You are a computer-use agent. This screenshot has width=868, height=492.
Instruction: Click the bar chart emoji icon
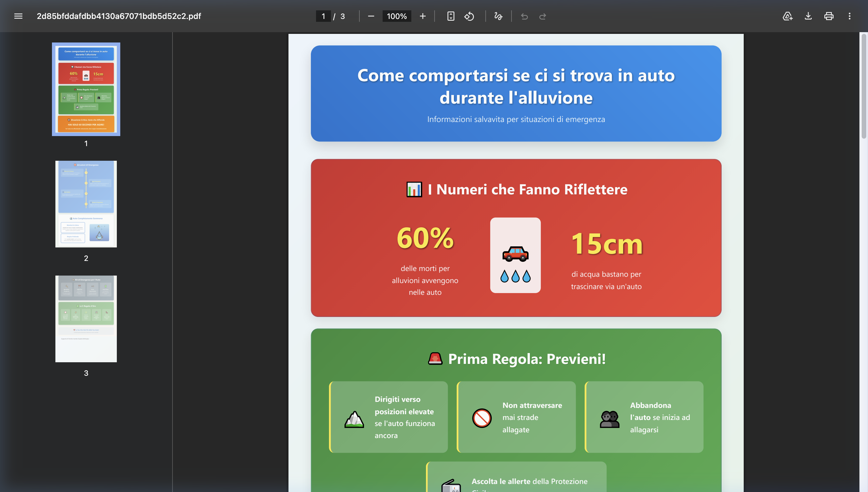[414, 189]
